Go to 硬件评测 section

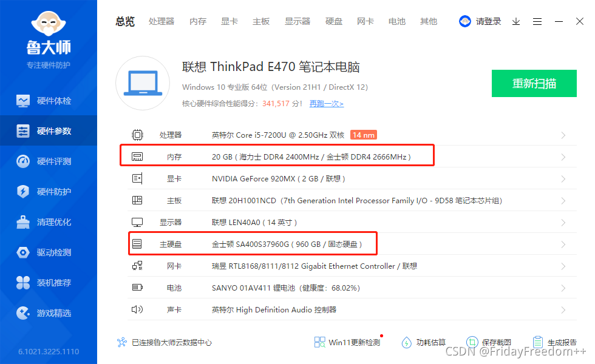pos(49,161)
